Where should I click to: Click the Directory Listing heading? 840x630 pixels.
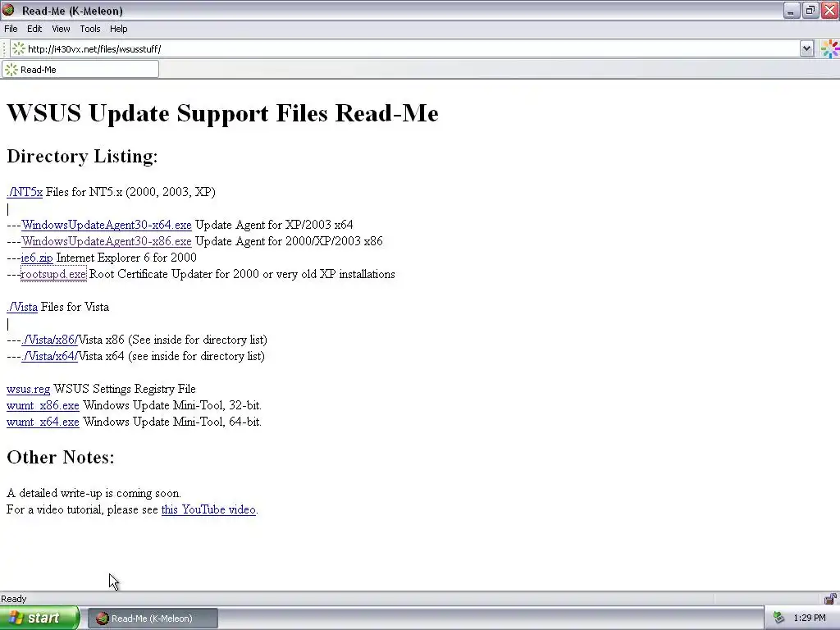[83, 157]
